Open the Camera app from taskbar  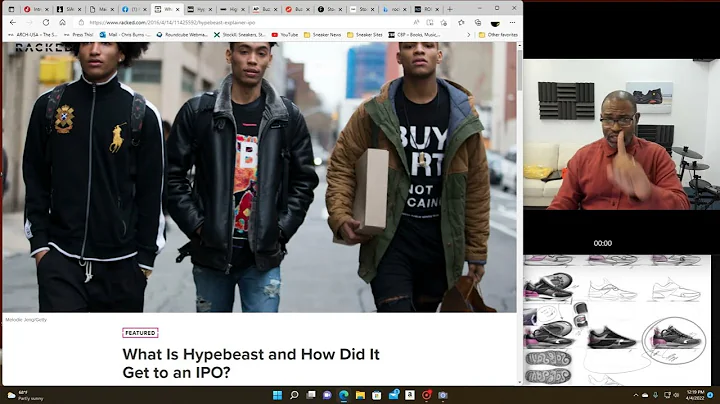[x=443, y=395]
